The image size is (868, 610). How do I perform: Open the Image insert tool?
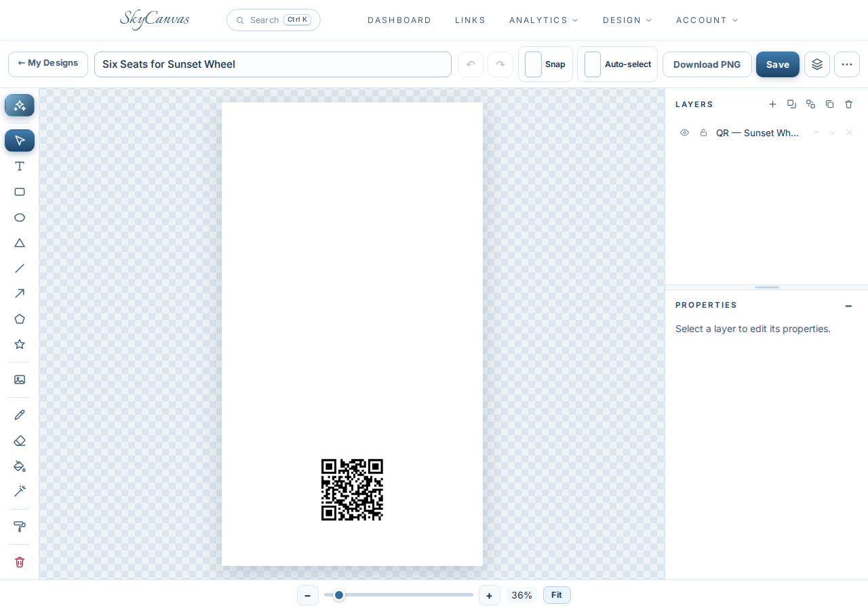20,380
